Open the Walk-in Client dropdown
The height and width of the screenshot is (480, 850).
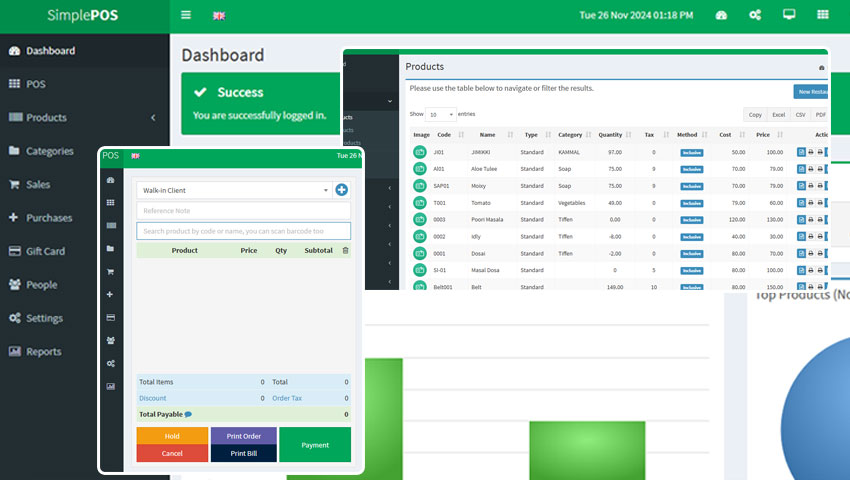234,190
